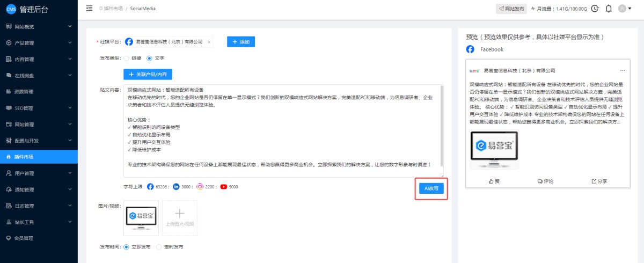Click the 网站管理 sidebar icon
Screen dimensions: 644x263
tap(9, 125)
